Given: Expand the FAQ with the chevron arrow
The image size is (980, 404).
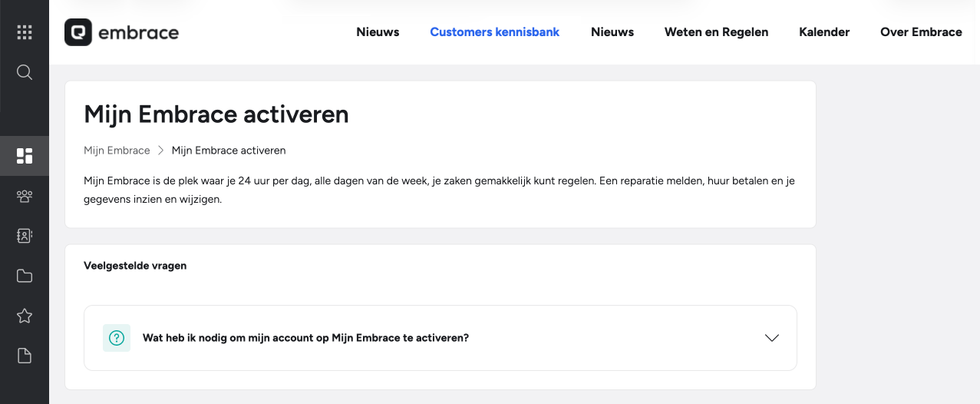Looking at the screenshot, I should [772, 338].
